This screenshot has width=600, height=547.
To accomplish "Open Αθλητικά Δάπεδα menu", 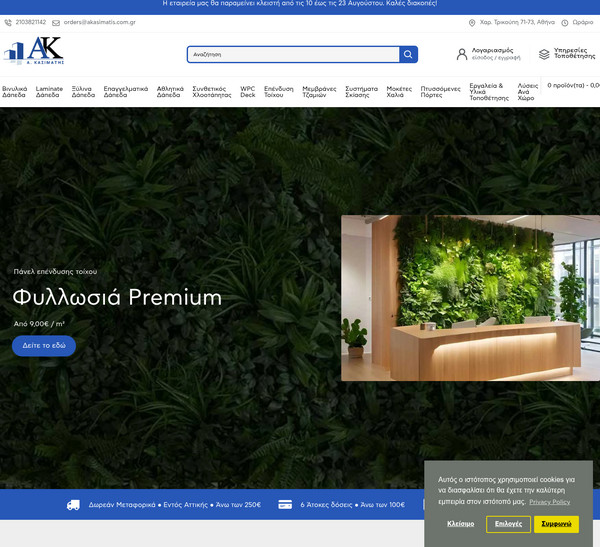I will click(x=170, y=92).
